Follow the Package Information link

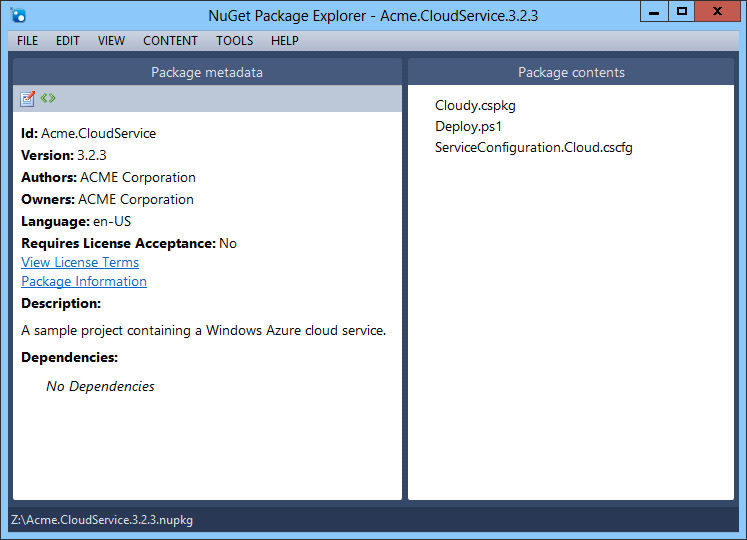84,281
